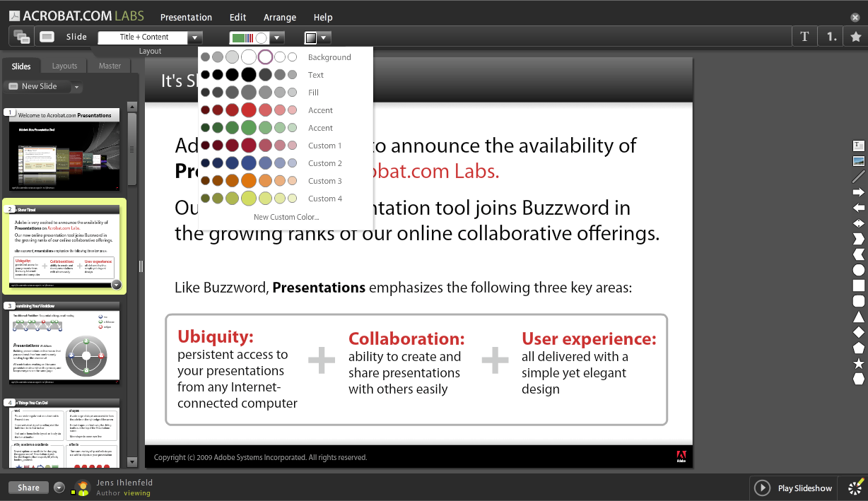Open the Arrange menu

(280, 17)
